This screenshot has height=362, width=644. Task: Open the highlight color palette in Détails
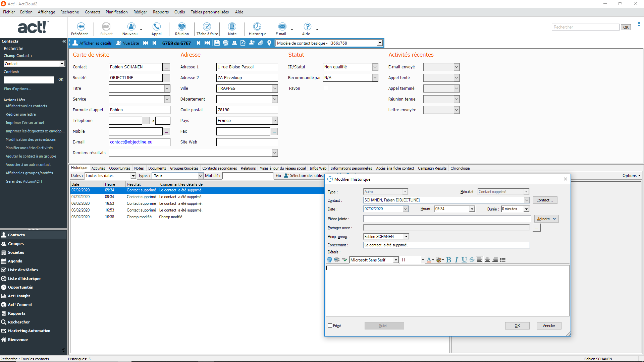439,260
